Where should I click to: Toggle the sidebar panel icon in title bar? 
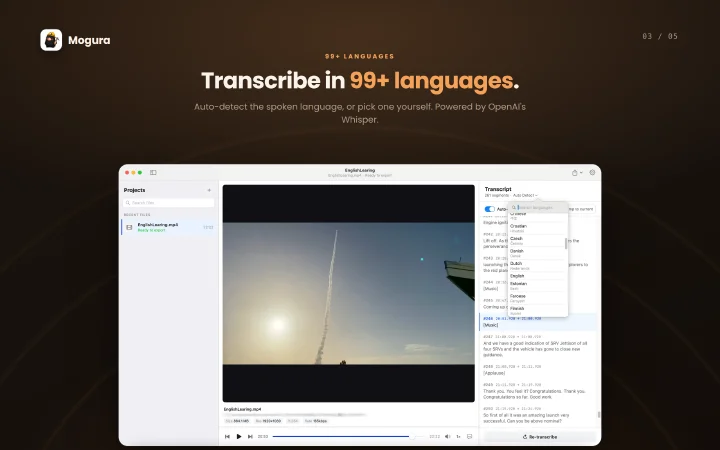click(153, 173)
